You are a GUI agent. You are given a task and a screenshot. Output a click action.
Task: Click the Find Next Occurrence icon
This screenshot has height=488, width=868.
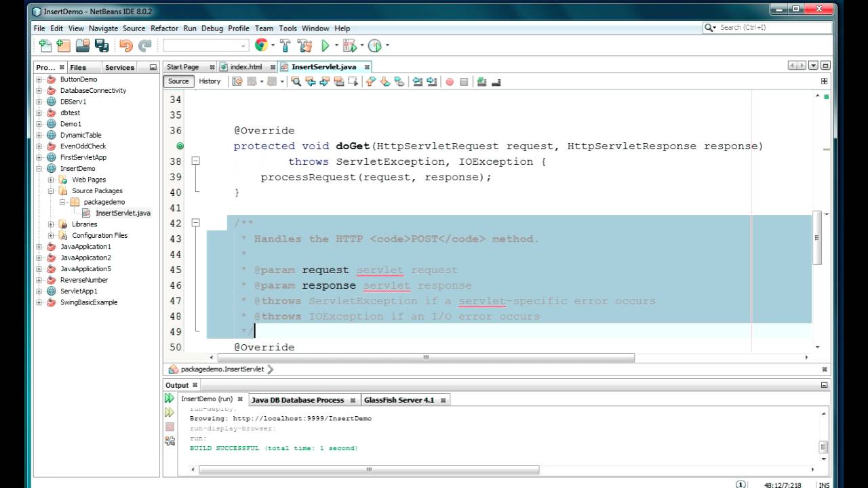click(324, 81)
